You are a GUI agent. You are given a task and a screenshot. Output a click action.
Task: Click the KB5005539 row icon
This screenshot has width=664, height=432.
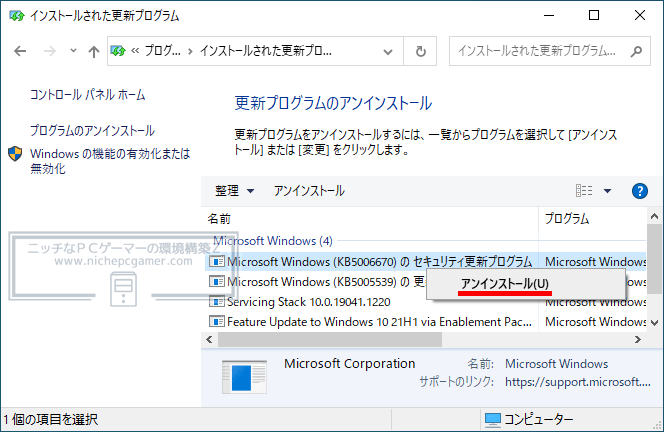(x=217, y=281)
